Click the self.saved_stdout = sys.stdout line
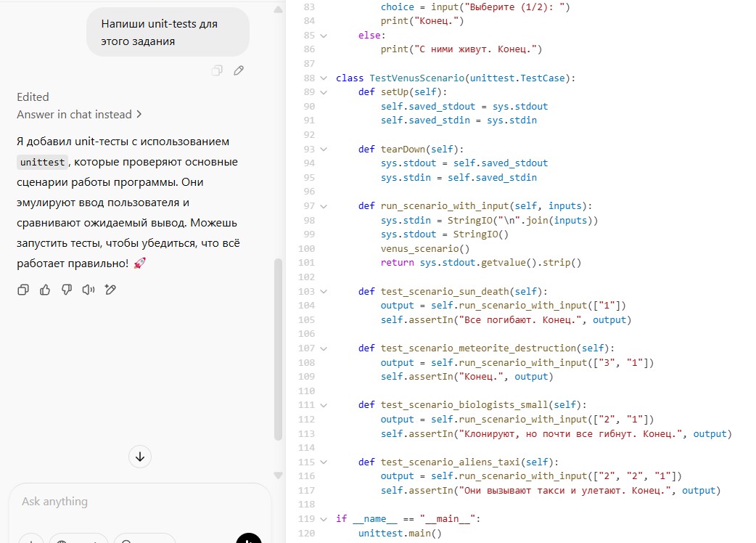The image size is (756, 543). point(464,107)
